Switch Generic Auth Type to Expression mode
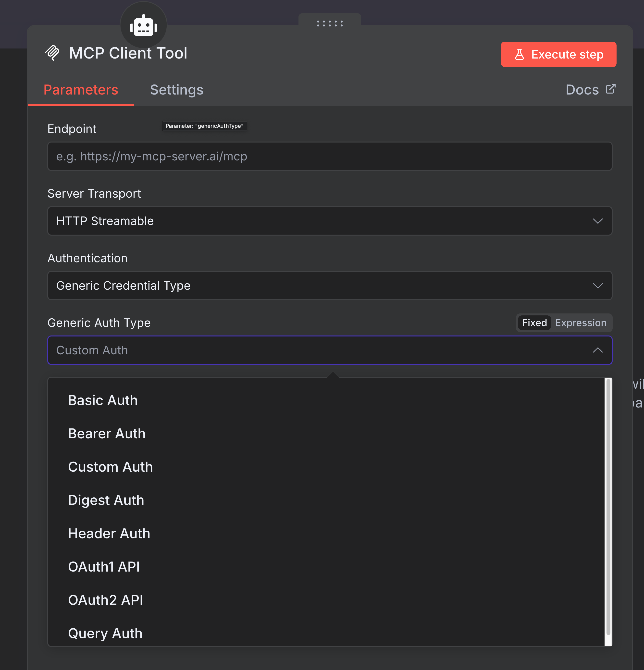The width and height of the screenshot is (644, 670). (581, 323)
